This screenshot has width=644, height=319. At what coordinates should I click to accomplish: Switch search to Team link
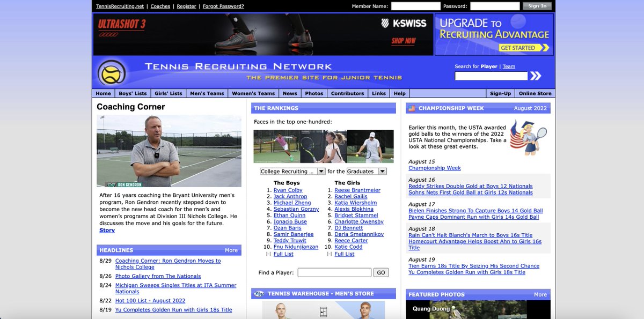(x=509, y=66)
